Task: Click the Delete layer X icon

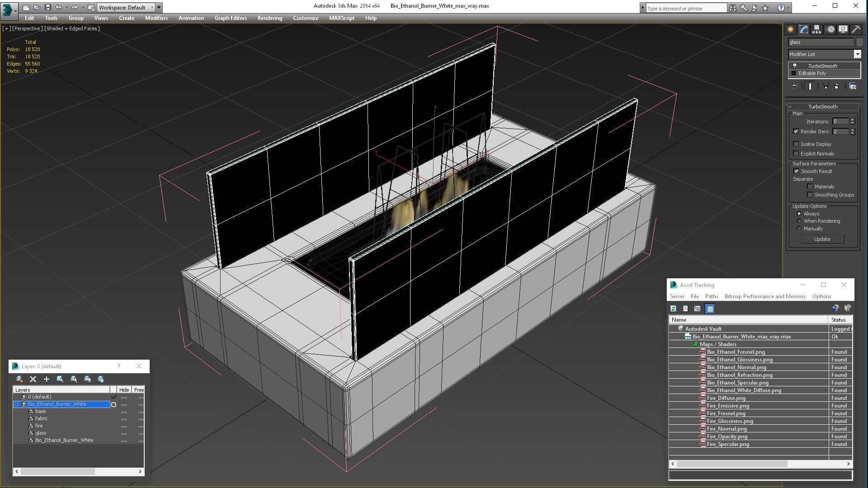Action: [x=33, y=379]
